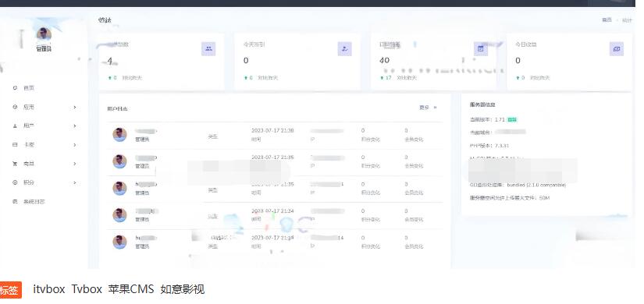Image resolution: width=644 pixels, height=304 pixels.
Task: Expand the 卡密 sidebar menu chevron
Action: (75, 145)
